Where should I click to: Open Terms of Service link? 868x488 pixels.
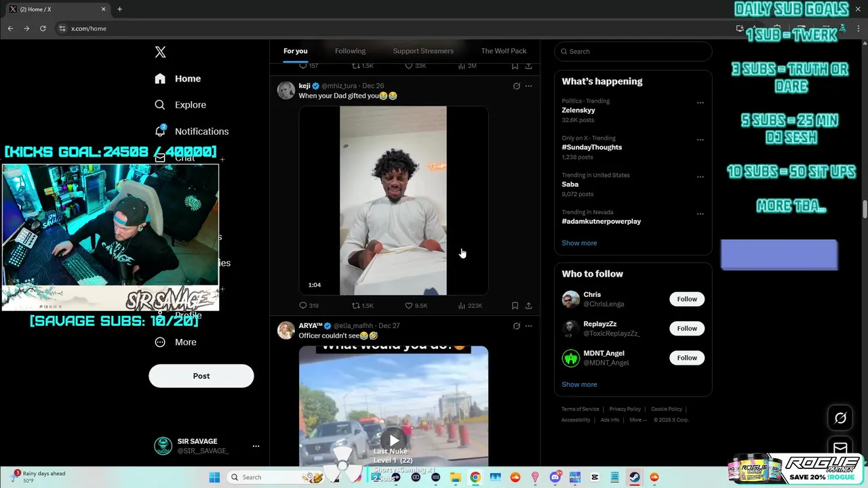click(580, 409)
